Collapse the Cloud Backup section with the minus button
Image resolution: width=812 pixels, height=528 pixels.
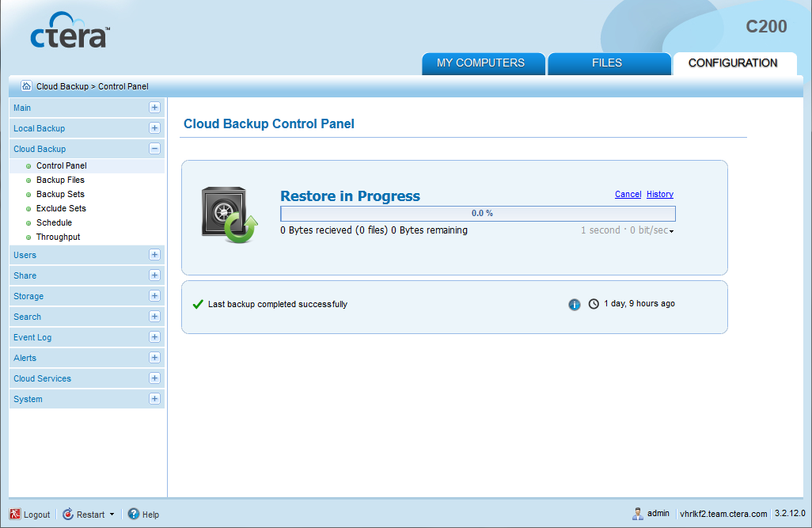154,149
